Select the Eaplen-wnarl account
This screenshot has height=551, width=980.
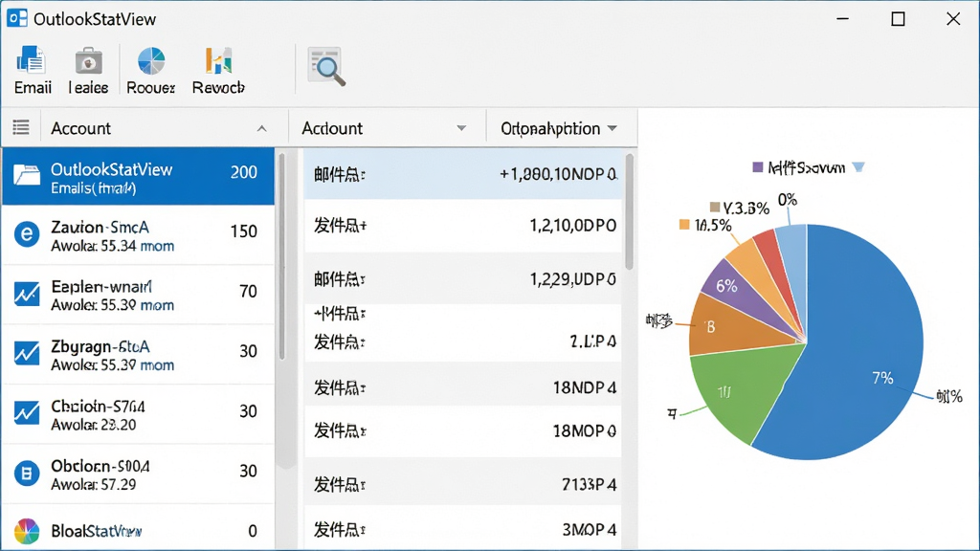[x=138, y=295]
